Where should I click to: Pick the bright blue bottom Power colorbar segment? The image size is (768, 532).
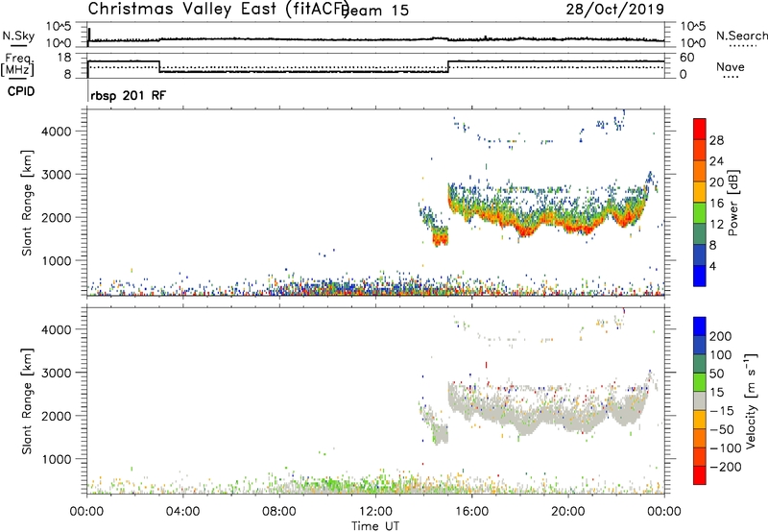700,276
